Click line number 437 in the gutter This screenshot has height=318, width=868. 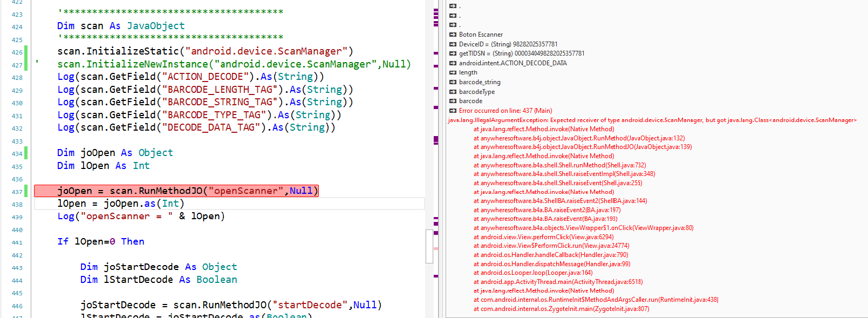[17, 192]
